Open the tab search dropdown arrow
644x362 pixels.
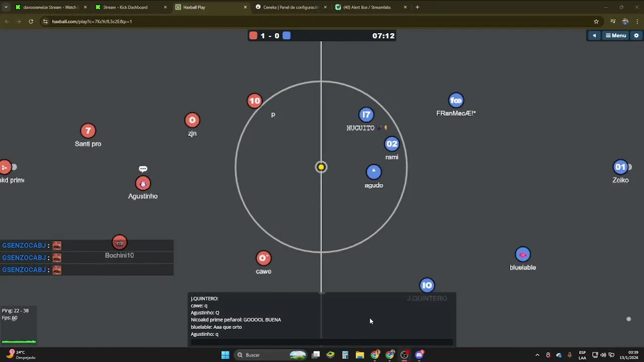point(6,7)
